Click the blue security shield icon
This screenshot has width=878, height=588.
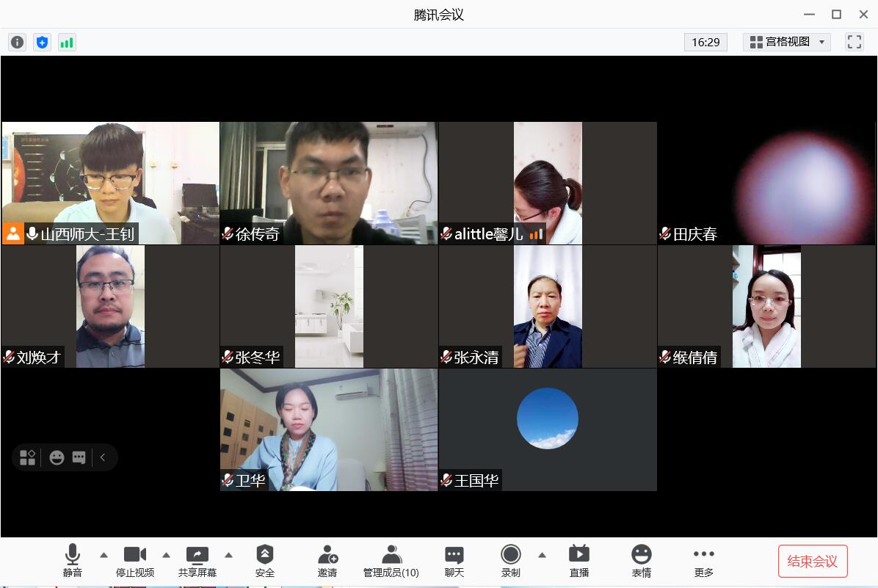[x=42, y=43]
